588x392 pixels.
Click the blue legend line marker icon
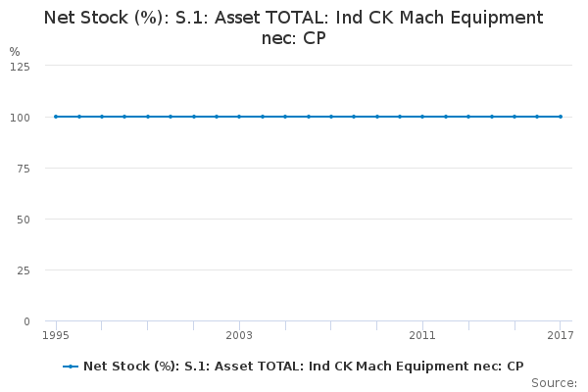coord(71,367)
